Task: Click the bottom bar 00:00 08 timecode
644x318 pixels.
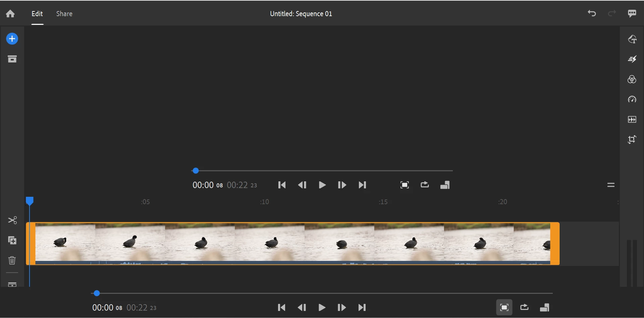Action: (107, 308)
